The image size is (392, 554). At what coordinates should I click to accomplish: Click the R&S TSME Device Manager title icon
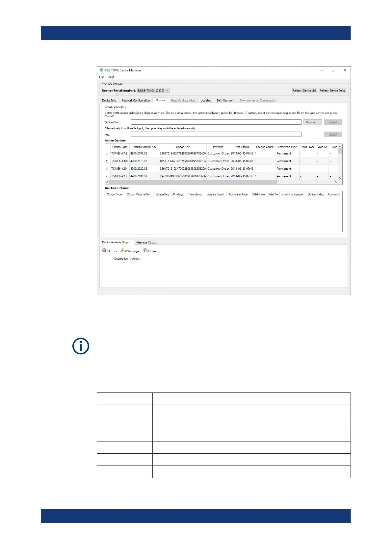pos(101,70)
